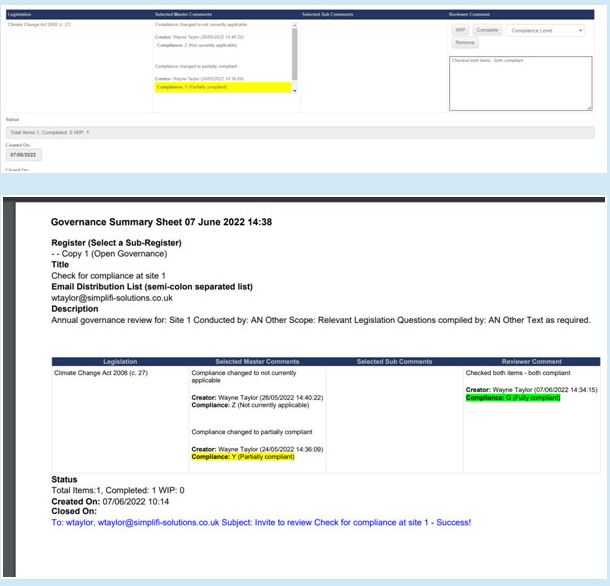Click inside the reviewer comment text box
610x586 pixels.
520,82
